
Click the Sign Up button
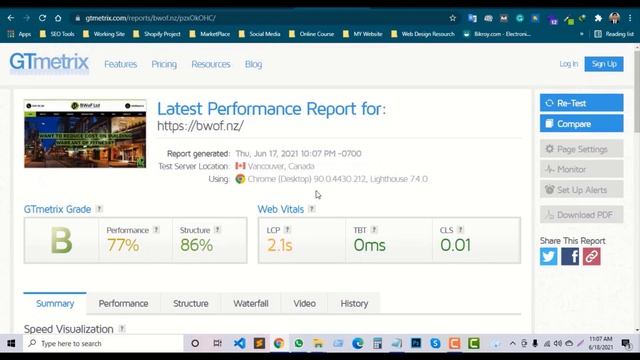tap(604, 64)
